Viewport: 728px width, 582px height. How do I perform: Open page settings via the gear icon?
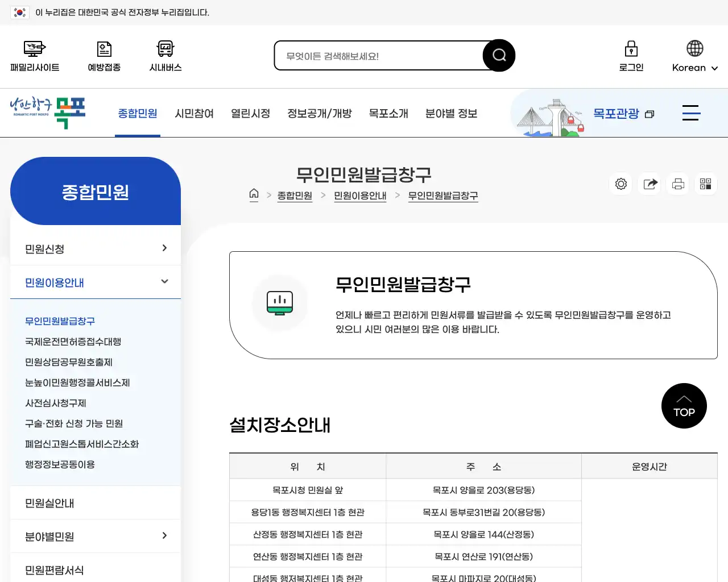click(x=621, y=184)
